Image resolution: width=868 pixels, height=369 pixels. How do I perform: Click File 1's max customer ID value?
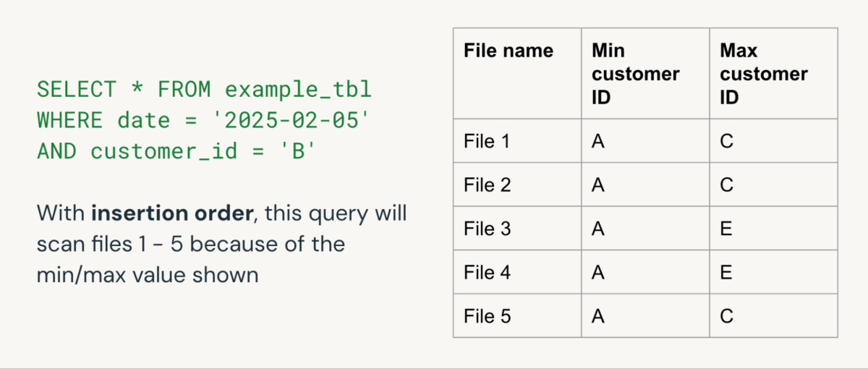tap(727, 141)
